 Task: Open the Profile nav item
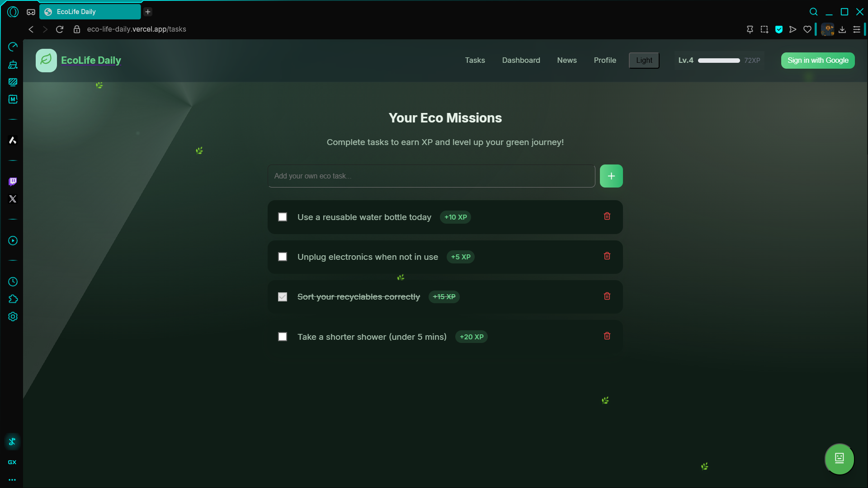[604, 61]
